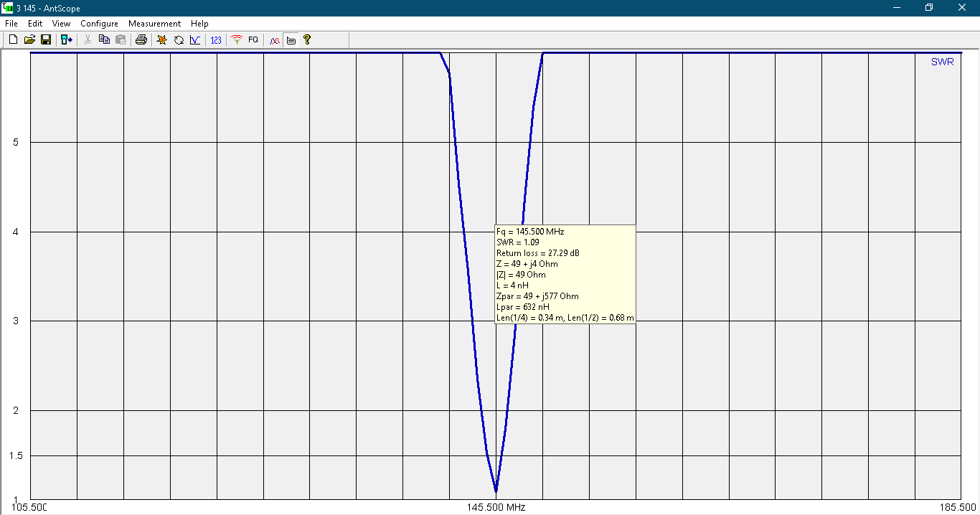The image size is (980, 515).
Task: Click the blue graph curve icon
Action: pos(195,40)
